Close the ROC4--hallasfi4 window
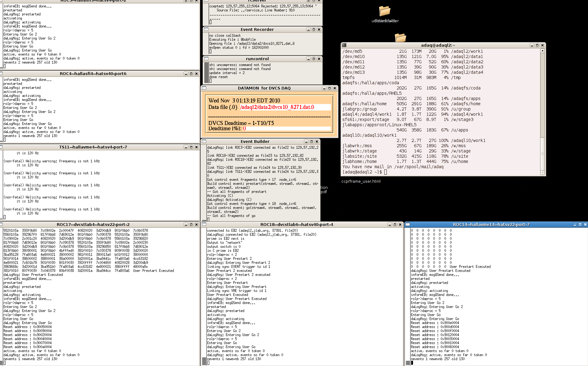 (196, 73)
